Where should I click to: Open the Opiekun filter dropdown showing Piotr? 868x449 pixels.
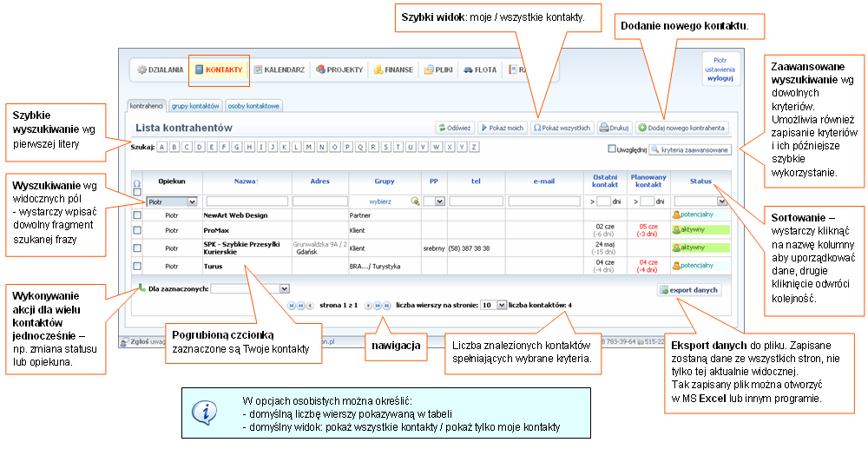172,201
